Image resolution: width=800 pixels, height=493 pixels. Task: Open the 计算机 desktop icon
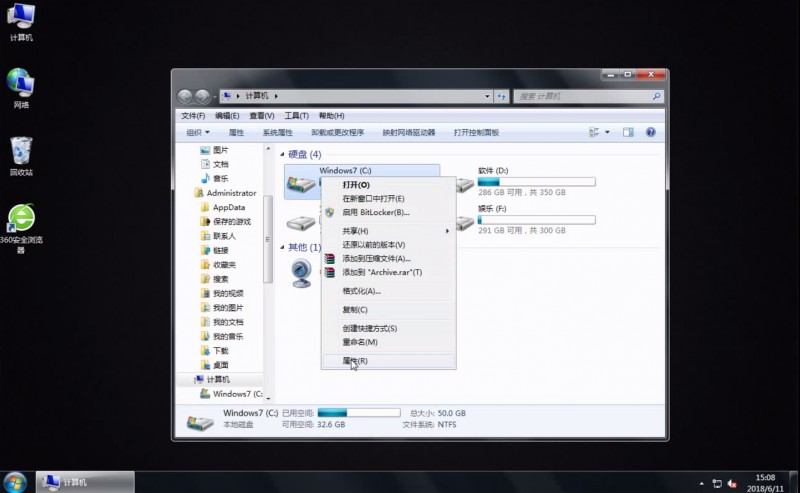[x=21, y=21]
